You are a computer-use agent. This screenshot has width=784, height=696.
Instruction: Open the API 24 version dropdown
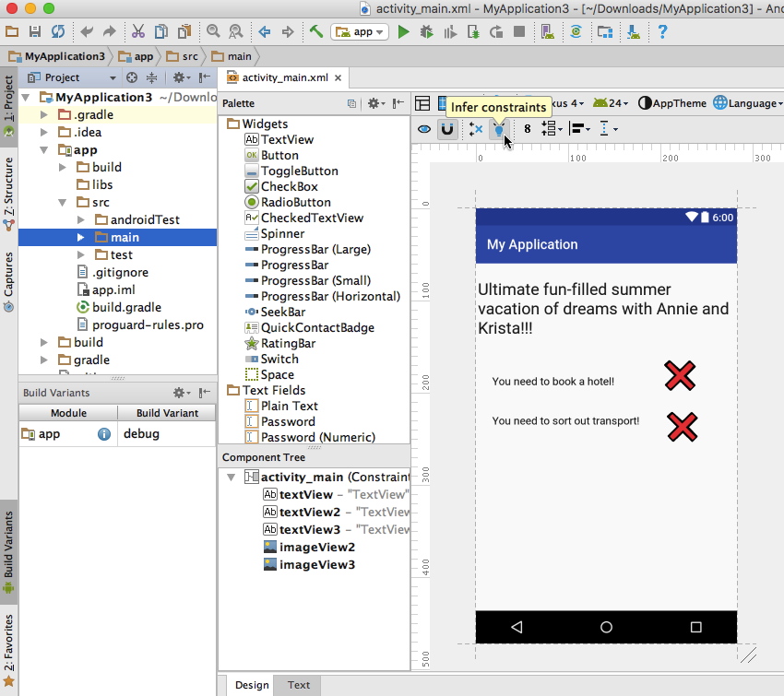pyautogui.click(x=611, y=103)
